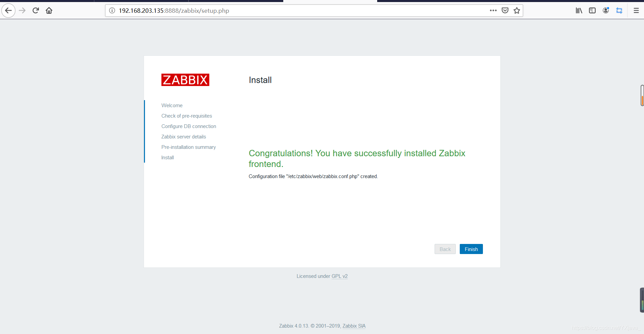The height and width of the screenshot is (334, 644).
Task: Click the configuration file created text
Action: coord(313,176)
